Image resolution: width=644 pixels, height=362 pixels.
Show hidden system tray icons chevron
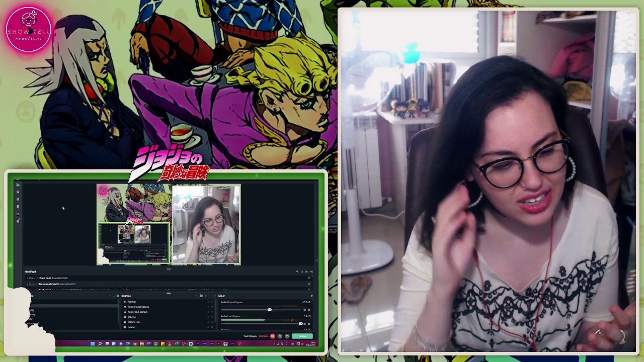(x=274, y=343)
